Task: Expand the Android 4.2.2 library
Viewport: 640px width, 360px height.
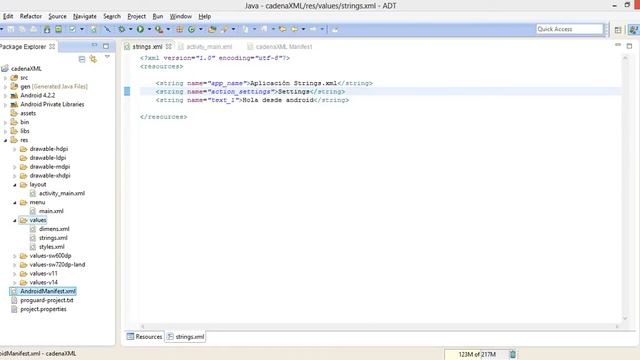Action: (5, 96)
